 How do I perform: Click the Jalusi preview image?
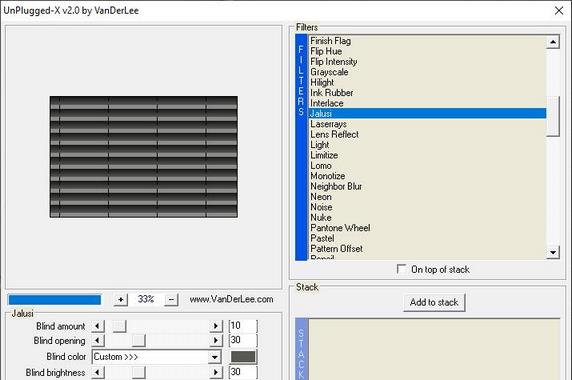point(144,157)
